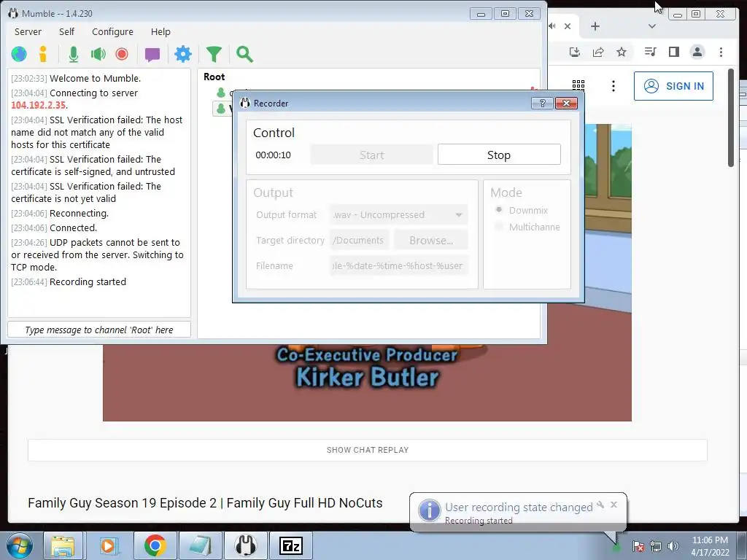Open the Configure menu in Mumble
The image size is (747, 560).
[x=112, y=32]
